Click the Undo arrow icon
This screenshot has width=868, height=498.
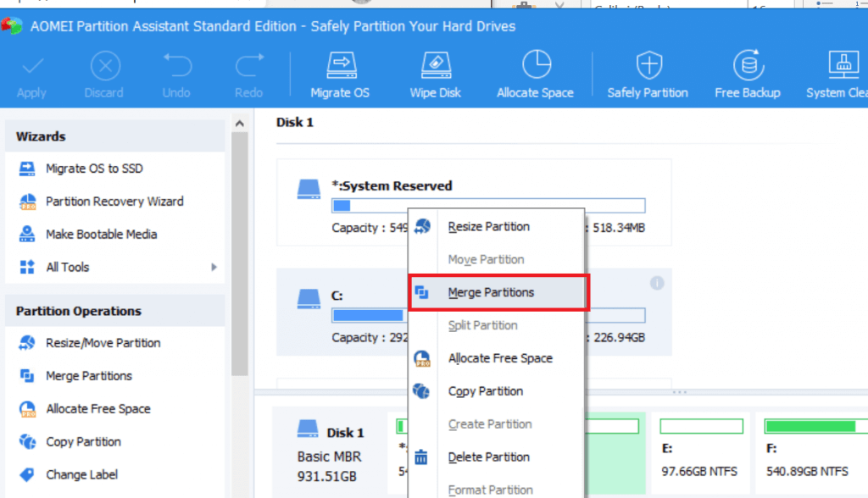[177, 65]
